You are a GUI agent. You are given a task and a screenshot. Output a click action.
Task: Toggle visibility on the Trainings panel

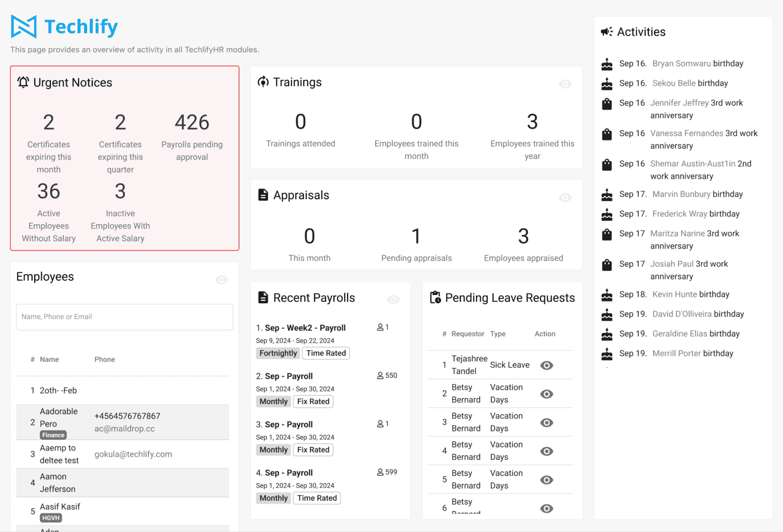pos(565,84)
